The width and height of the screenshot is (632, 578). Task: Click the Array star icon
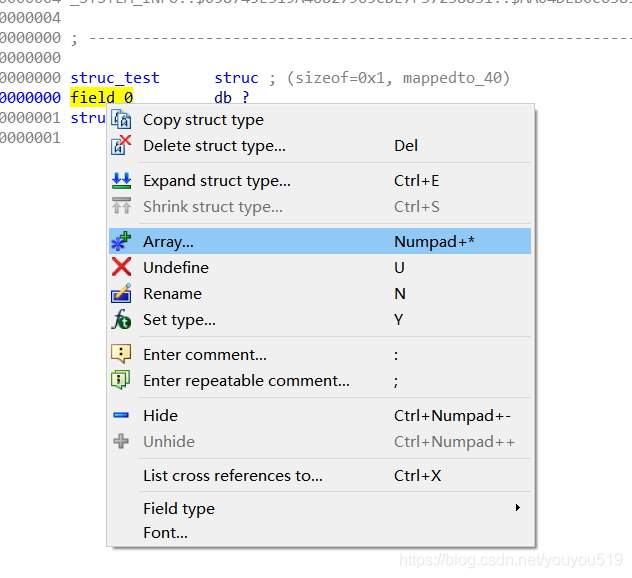coord(121,241)
